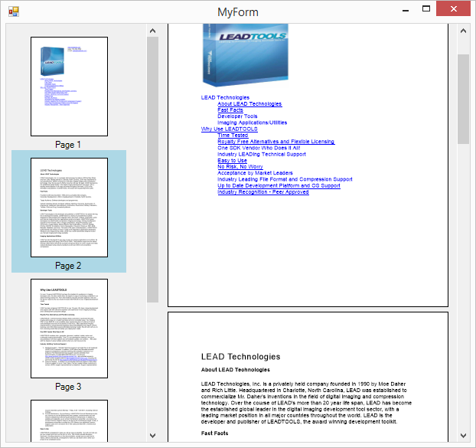
Task: Click the Page 3 label text
Action: [x=68, y=387]
